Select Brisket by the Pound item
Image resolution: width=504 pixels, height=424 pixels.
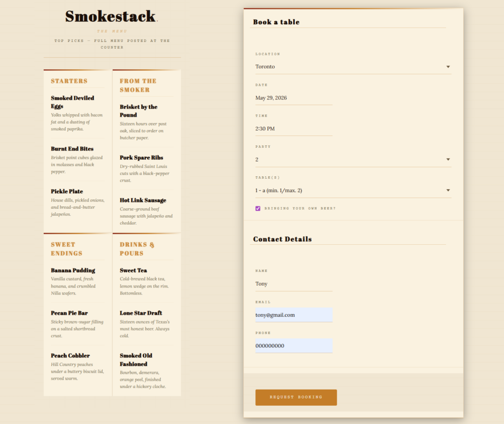pos(138,111)
